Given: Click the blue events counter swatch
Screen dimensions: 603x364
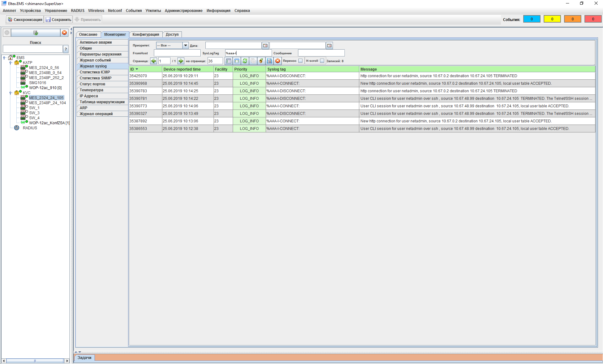Looking at the screenshot, I should coord(532,19).
